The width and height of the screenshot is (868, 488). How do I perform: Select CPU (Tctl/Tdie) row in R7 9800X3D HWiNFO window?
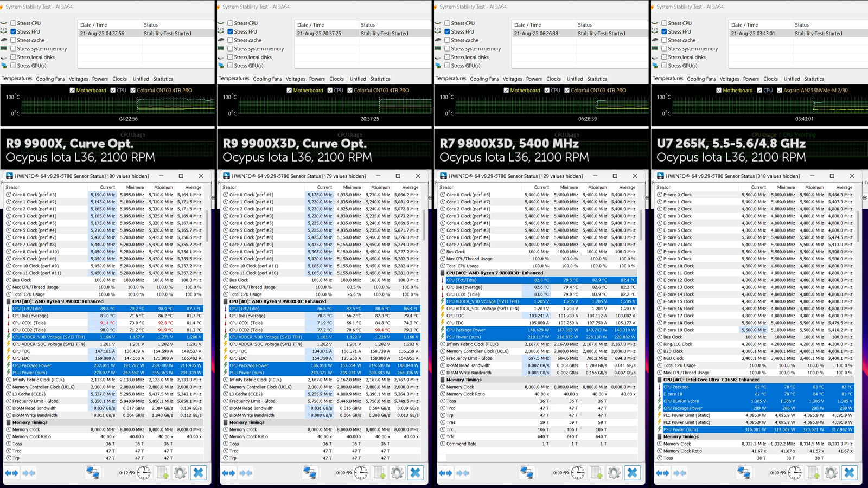tap(538, 280)
